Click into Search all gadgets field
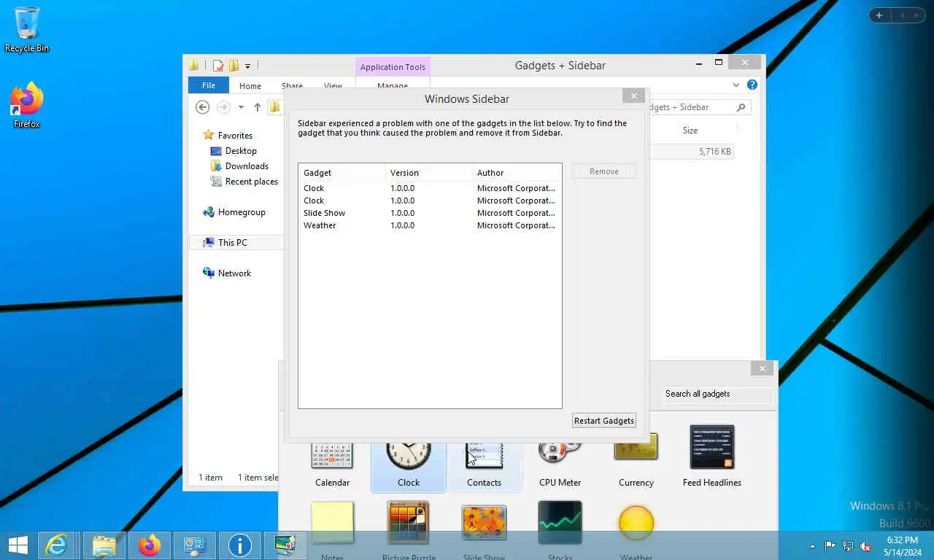This screenshot has height=560, width=934. tap(717, 394)
